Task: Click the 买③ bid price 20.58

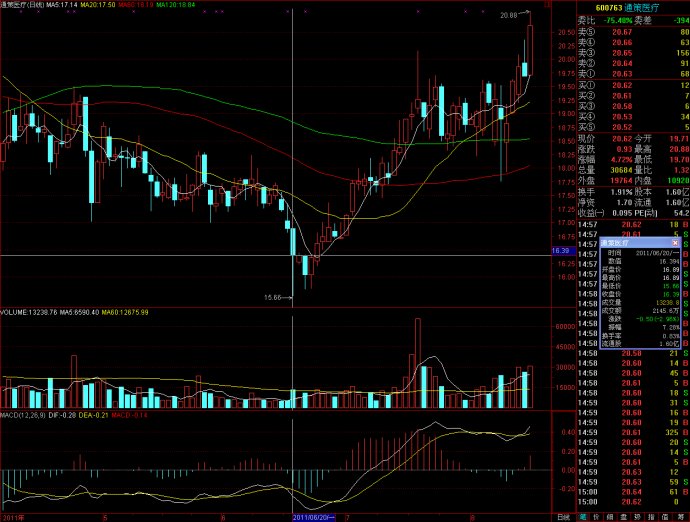Action: click(622, 107)
